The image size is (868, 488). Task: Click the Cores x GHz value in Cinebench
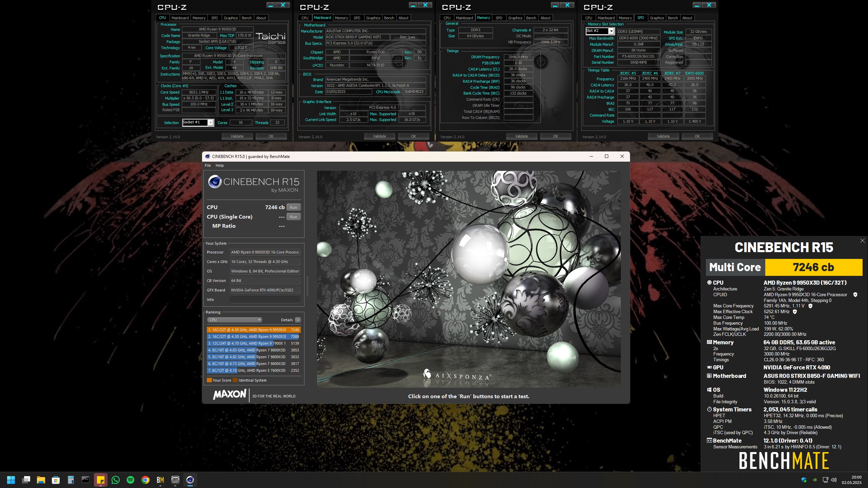tap(265, 262)
